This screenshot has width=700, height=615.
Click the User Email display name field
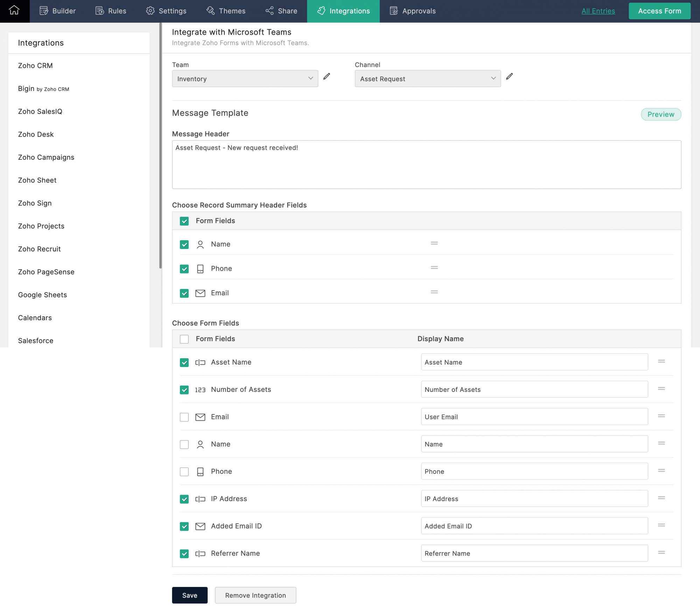click(534, 417)
